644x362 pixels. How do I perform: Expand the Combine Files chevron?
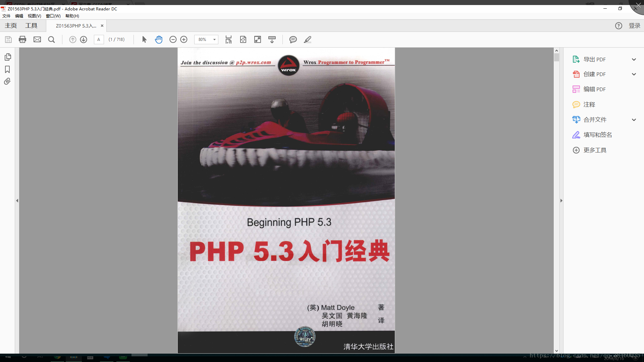(634, 120)
